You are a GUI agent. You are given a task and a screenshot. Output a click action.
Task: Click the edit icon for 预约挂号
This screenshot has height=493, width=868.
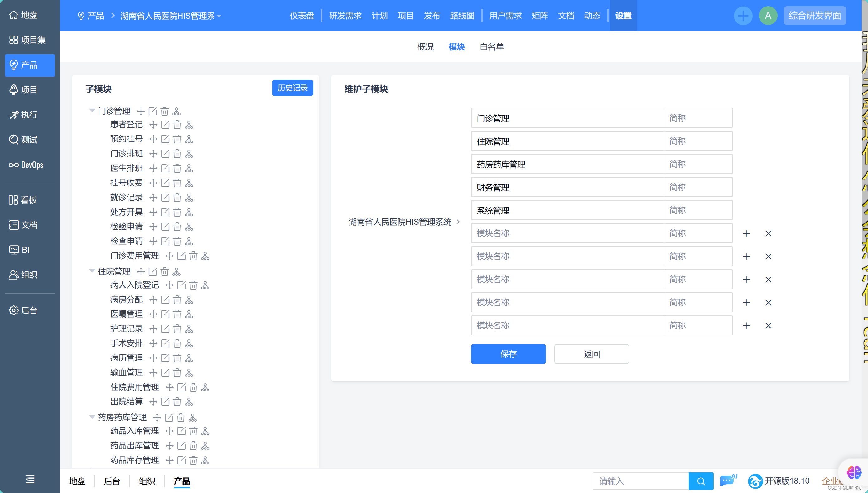tap(165, 139)
